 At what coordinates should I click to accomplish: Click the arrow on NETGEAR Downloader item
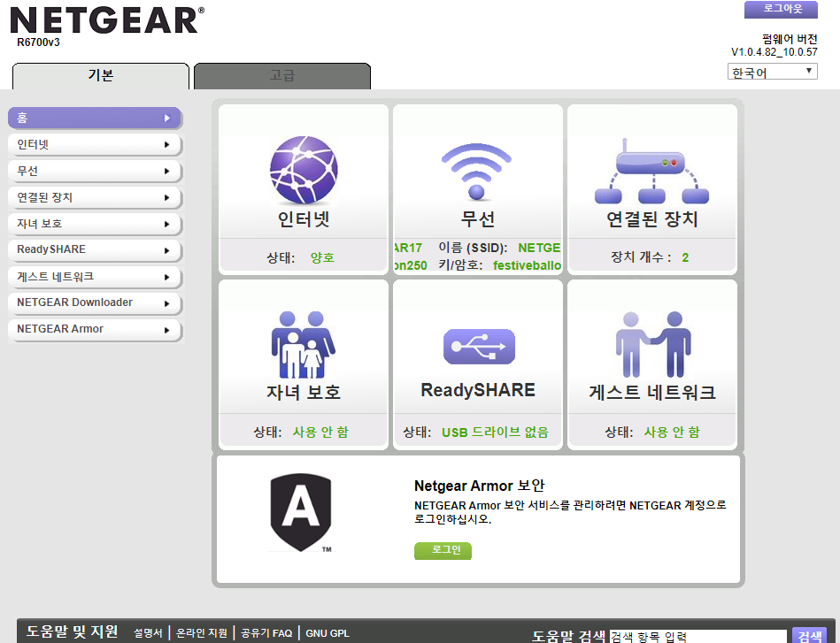[x=167, y=303]
